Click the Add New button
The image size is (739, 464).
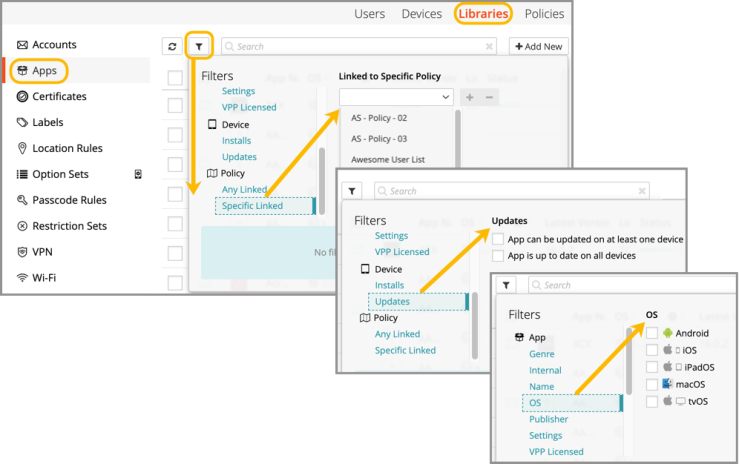pos(538,46)
